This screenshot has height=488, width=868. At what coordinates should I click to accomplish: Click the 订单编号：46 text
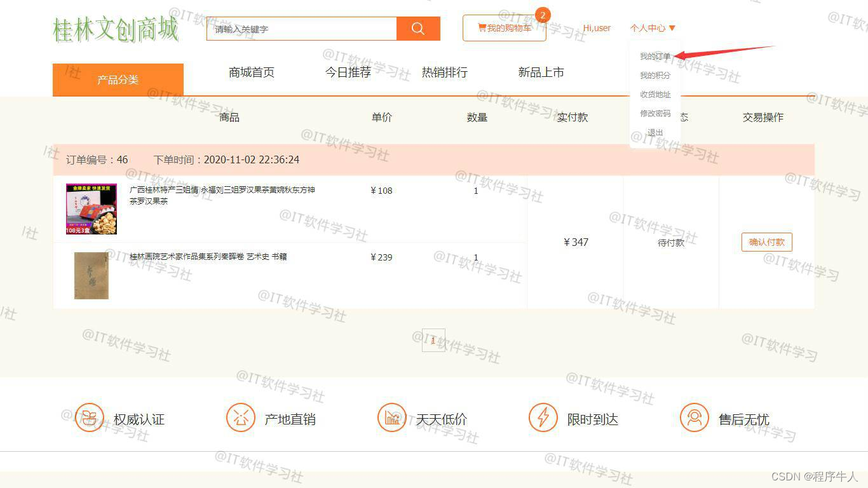point(97,159)
